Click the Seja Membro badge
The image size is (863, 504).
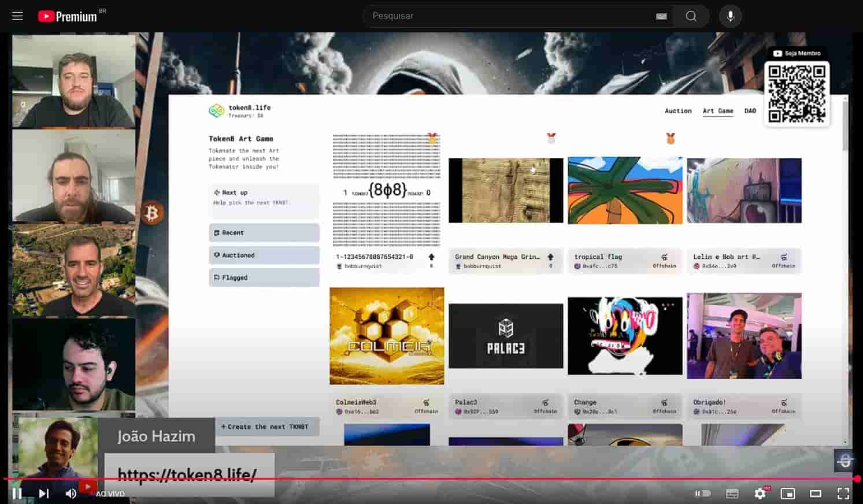[797, 53]
